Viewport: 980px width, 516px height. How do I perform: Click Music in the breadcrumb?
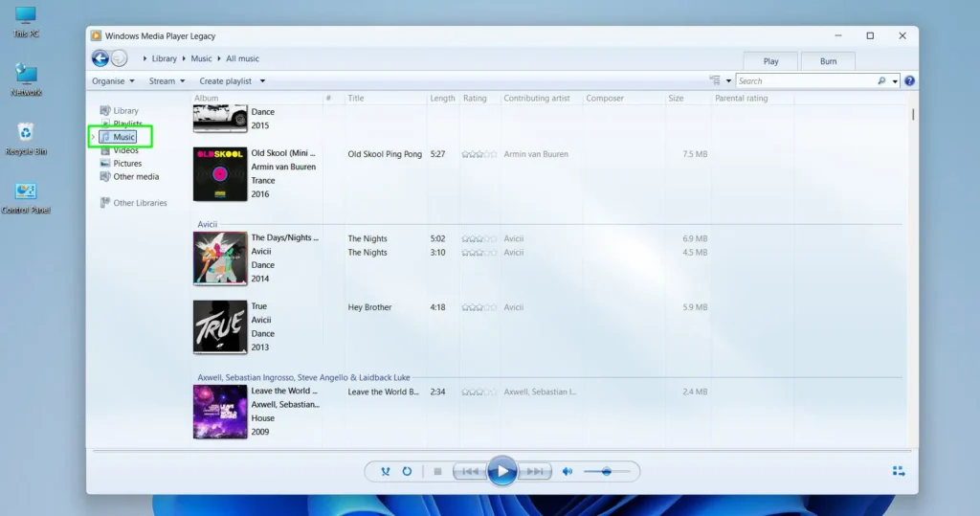(201, 58)
